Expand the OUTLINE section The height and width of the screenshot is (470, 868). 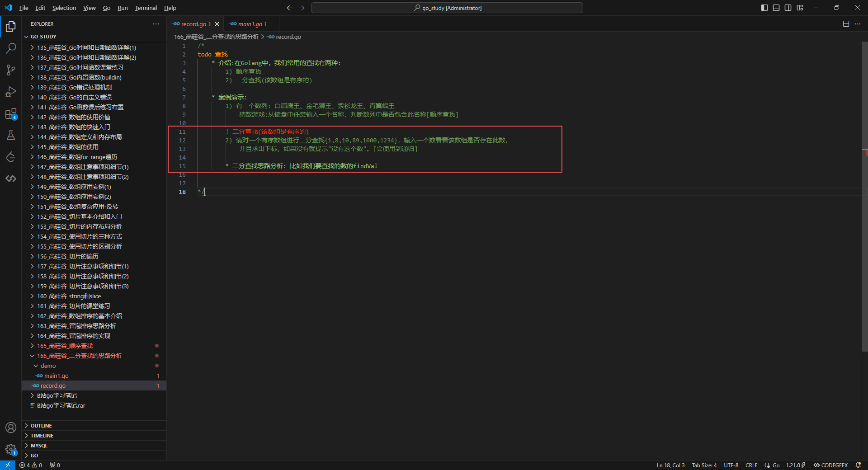point(94,426)
